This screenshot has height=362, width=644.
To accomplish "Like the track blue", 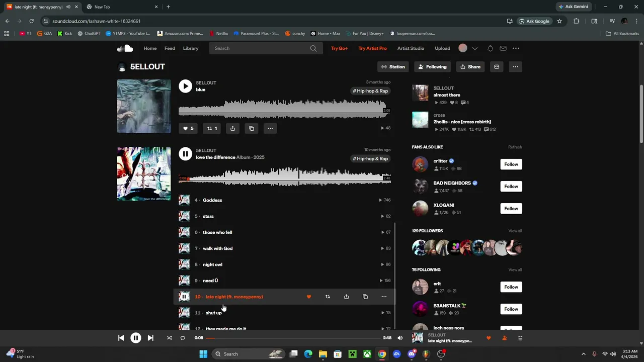I will [x=188, y=128].
